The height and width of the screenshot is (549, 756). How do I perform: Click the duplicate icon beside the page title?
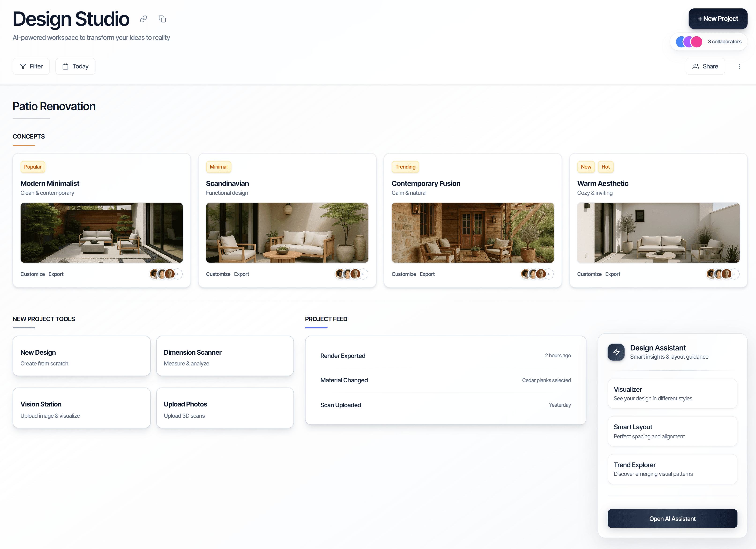162,19
